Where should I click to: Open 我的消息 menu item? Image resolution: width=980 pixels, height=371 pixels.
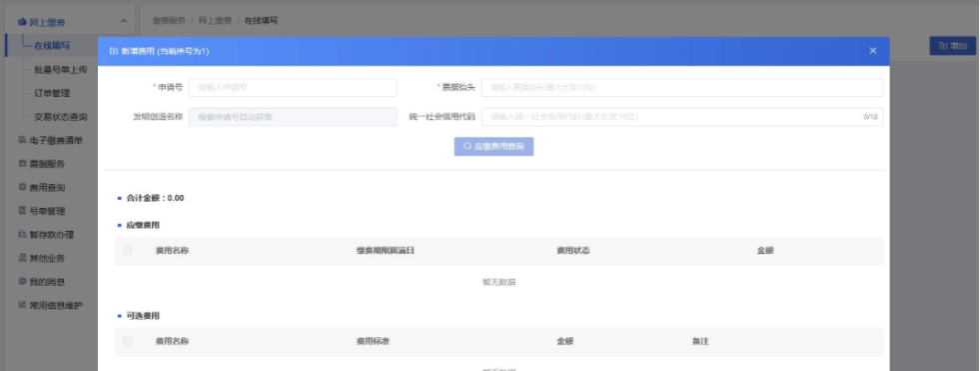click(47, 282)
